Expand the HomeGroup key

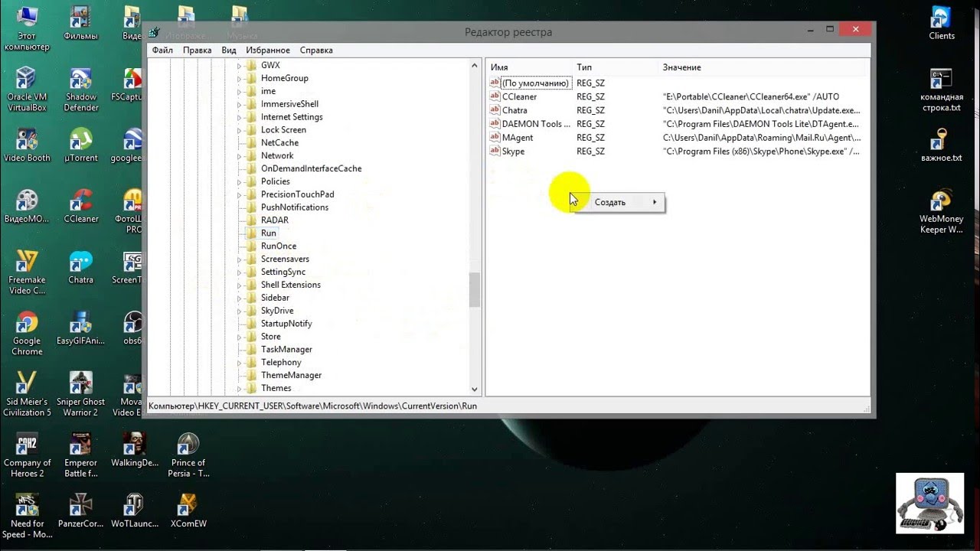(239, 78)
